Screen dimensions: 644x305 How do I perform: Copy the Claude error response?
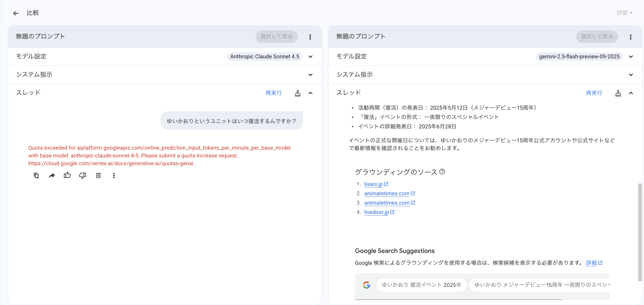(36, 176)
